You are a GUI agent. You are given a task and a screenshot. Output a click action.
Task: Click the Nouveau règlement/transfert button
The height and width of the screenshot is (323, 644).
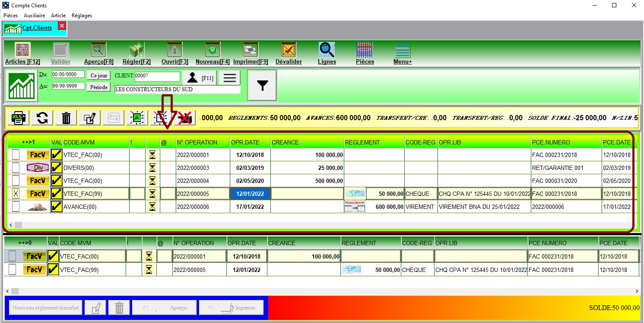[44, 307]
